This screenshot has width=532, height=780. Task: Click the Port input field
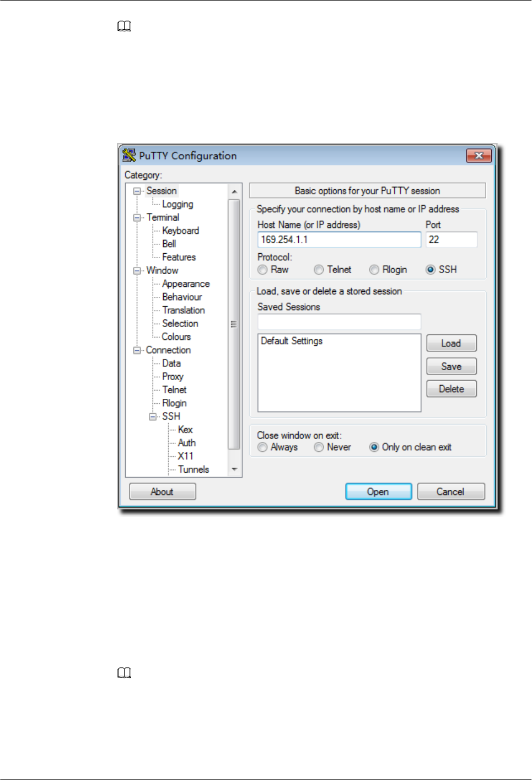[452, 239]
